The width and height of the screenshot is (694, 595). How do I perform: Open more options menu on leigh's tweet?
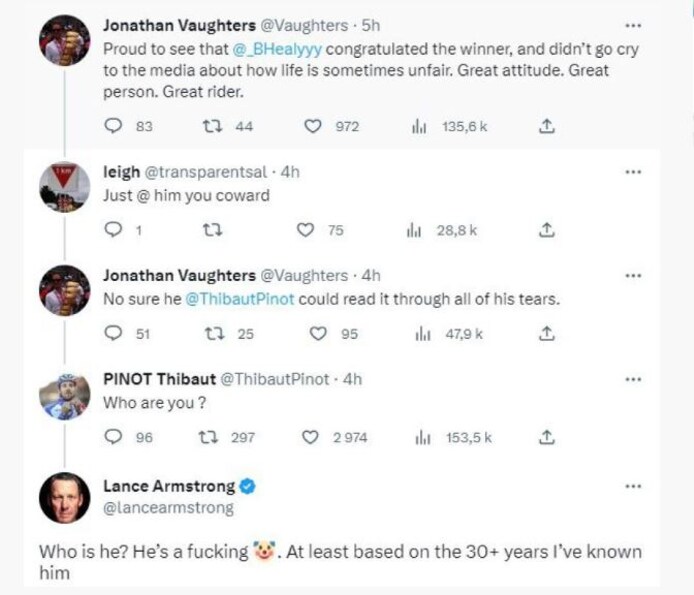coord(632,172)
